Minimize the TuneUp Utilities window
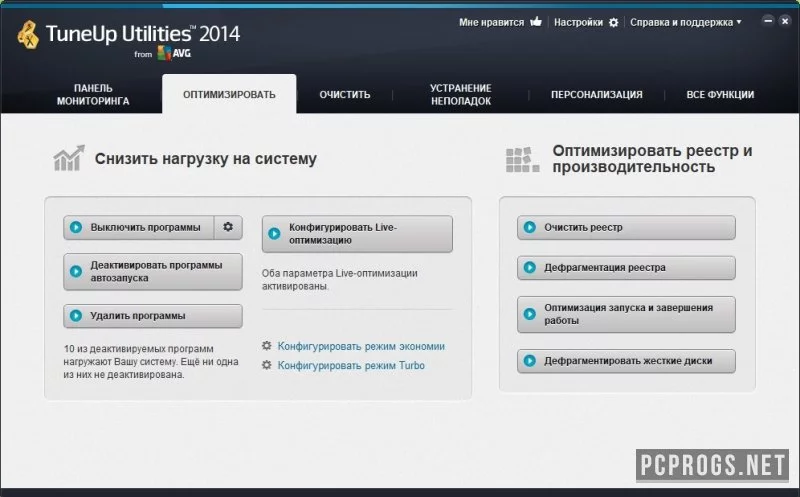800x497 pixels. [x=768, y=21]
